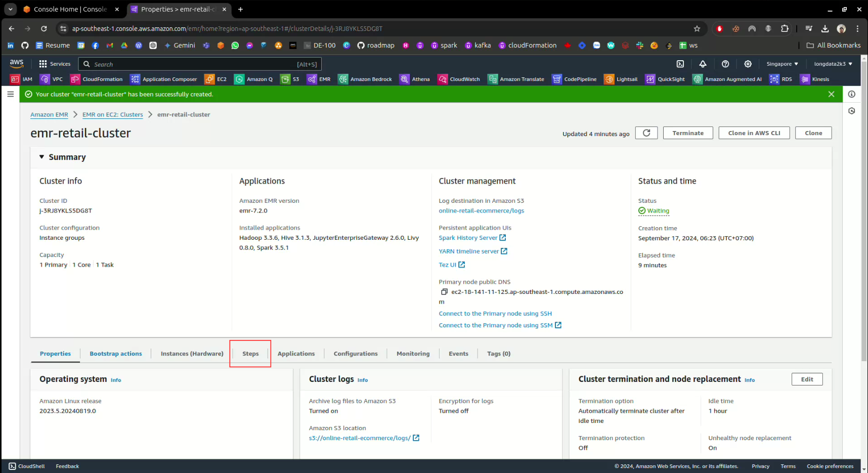Open the S3 shortcut in favorites bar

point(290,79)
